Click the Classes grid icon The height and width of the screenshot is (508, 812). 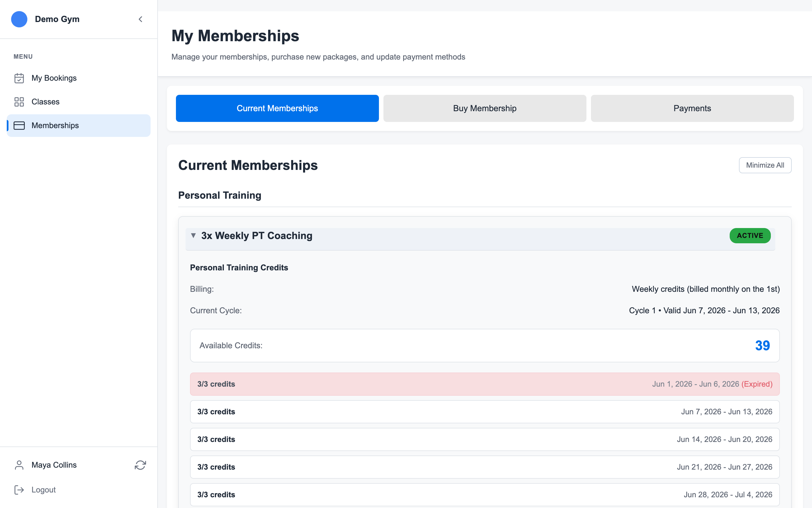[x=19, y=102]
